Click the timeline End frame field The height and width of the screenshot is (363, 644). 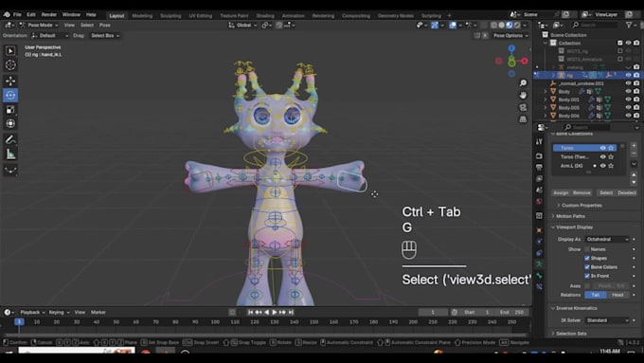tap(511, 313)
